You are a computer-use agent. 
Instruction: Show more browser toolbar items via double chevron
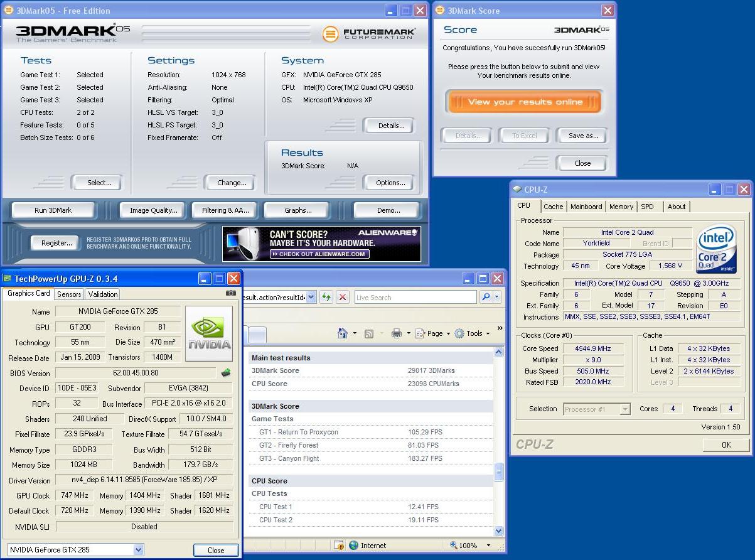(500, 328)
